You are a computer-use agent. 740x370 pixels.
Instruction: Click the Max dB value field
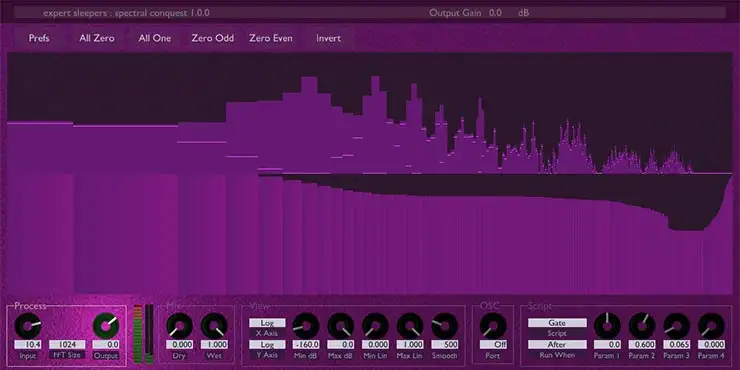tap(341, 345)
